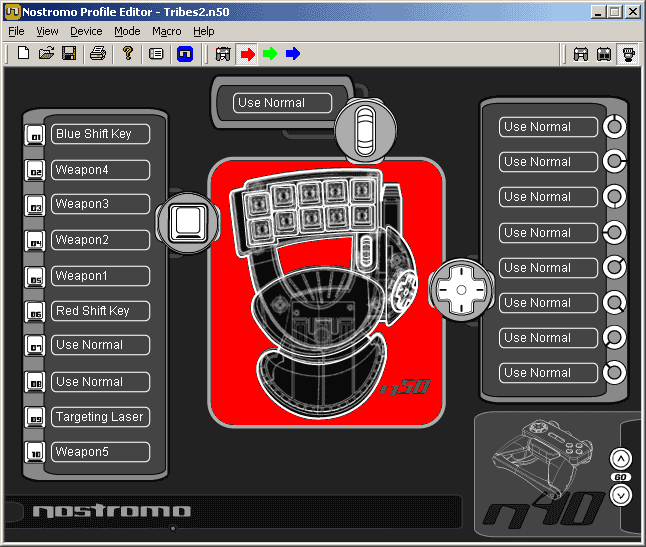Edit the throttle wheel Use Normal field
646x547 pixels.
click(x=282, y=103)
